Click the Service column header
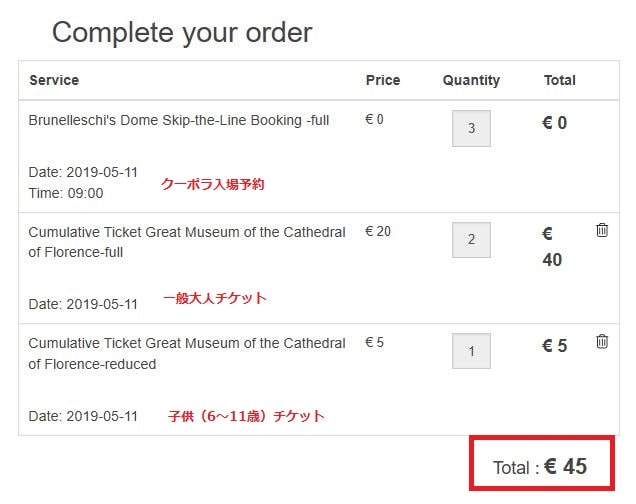This screenshot has width=636, height=504. [54, 80]
